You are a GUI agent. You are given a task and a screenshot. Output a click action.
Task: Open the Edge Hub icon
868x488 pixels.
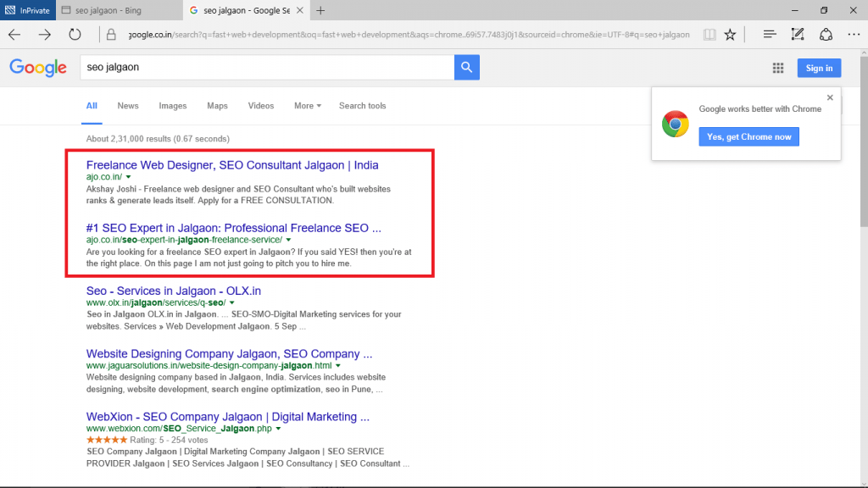(x=769, y=34)
